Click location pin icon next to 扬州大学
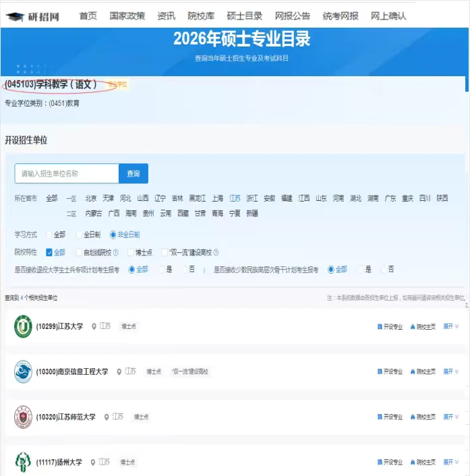470x476 pixels. click(93, 463)
